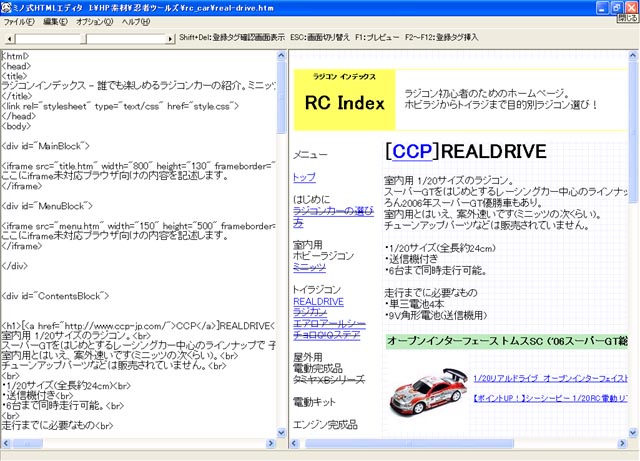This screenshot has width=640, height=461.
Task: Click the 【ポイントUP！】シーシーピー product link
Action: click(x=550, y=398)
